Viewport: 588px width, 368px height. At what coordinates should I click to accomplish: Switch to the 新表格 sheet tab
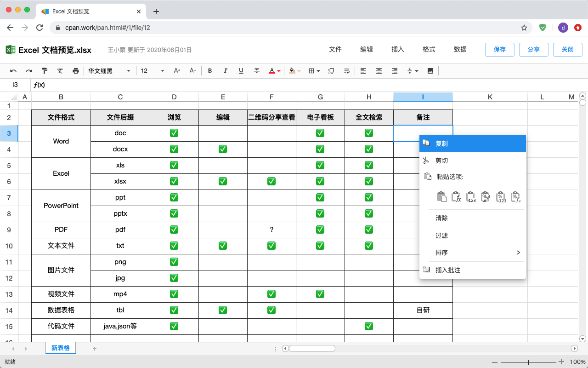[x=61, y=348]
